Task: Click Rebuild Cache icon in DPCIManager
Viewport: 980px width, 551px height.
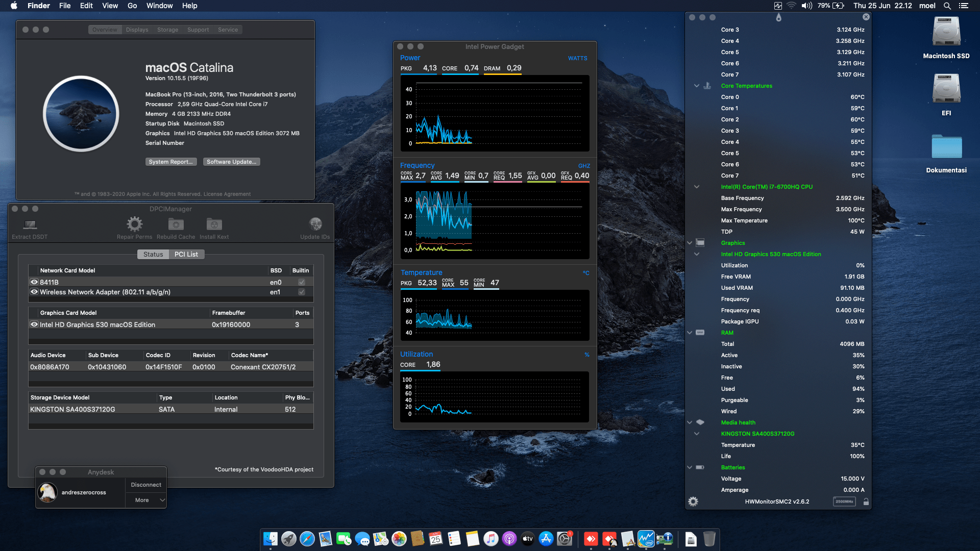Action: click(x=176, y=224)
